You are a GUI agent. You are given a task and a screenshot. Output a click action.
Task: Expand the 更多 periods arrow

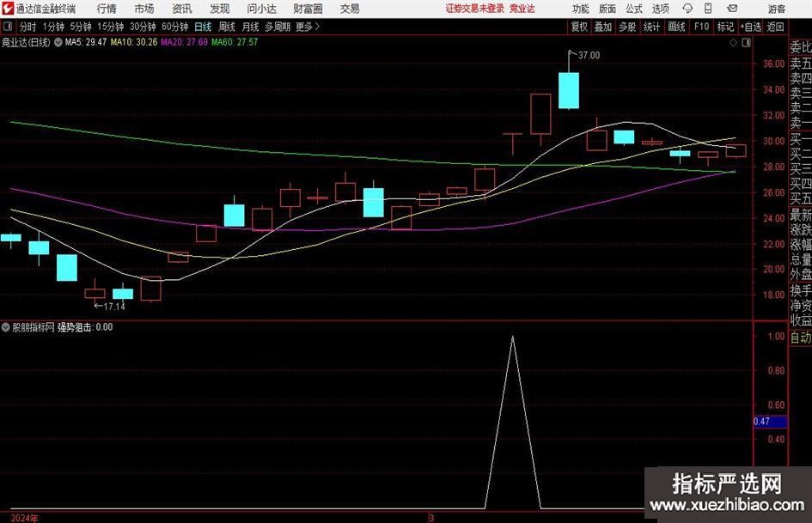308,27
